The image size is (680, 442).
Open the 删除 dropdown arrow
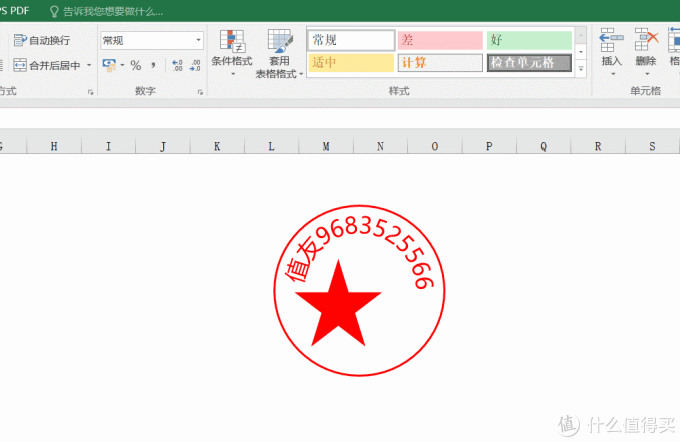coord(647,74)
